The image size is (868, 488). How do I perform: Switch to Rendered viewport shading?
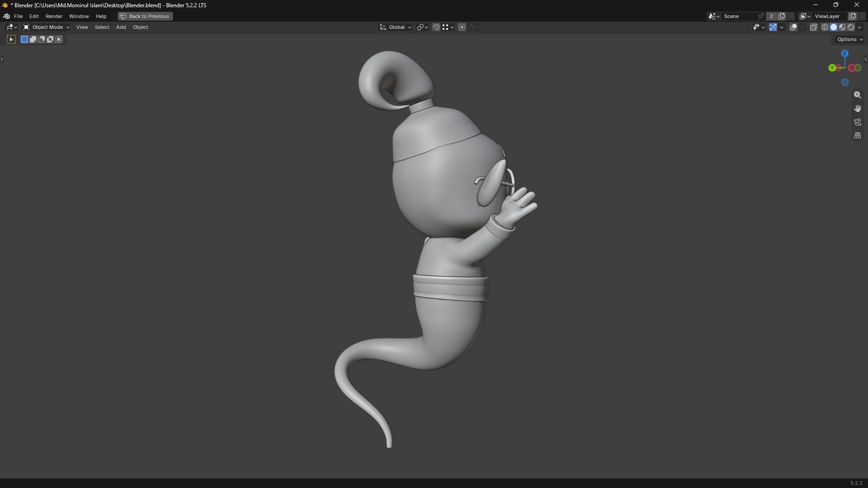point(851,27)
